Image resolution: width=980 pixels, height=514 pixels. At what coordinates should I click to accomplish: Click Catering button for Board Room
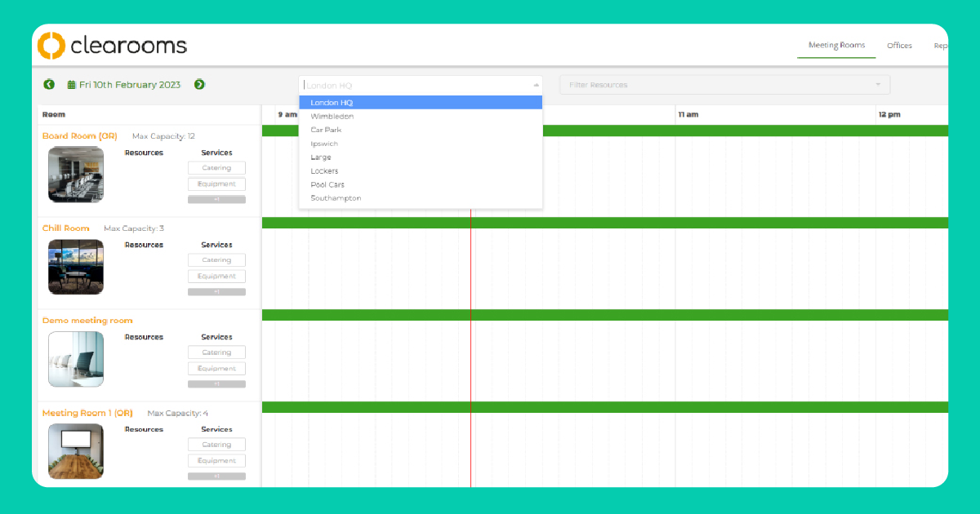point(216,168)
